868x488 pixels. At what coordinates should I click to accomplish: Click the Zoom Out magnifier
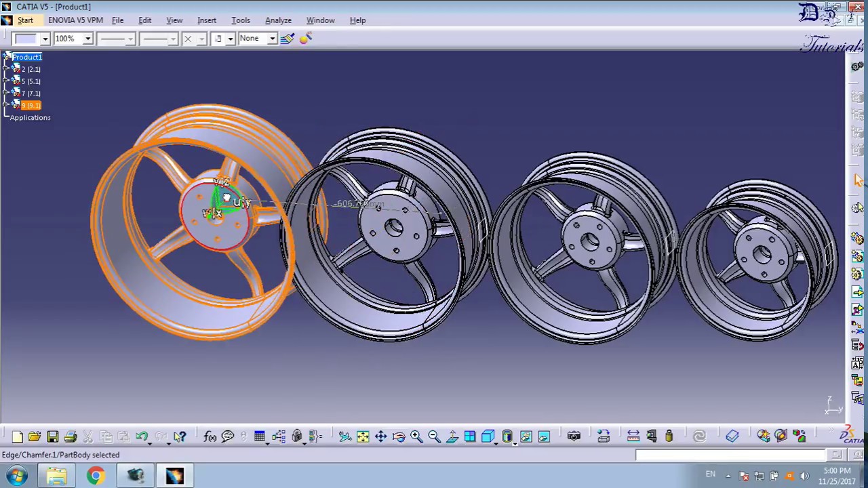pyautogui.click(x=434, y=436)
